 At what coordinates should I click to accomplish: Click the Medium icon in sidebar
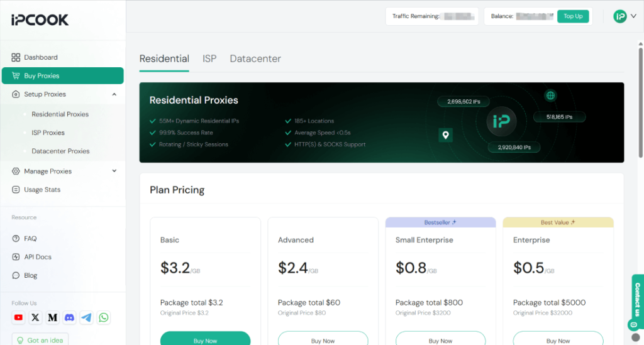52,318
